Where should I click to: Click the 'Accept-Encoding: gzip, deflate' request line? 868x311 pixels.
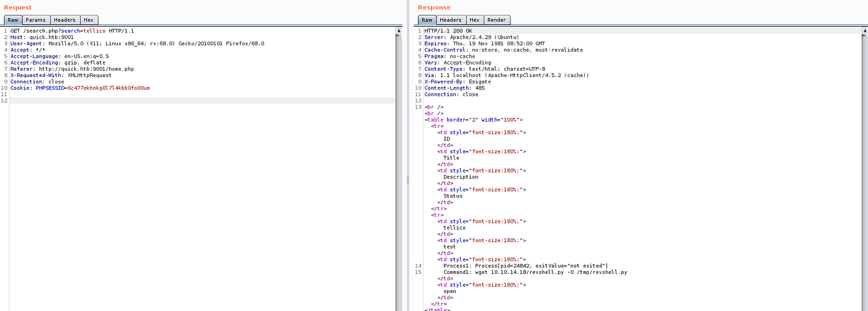click(x=58, y=63)
